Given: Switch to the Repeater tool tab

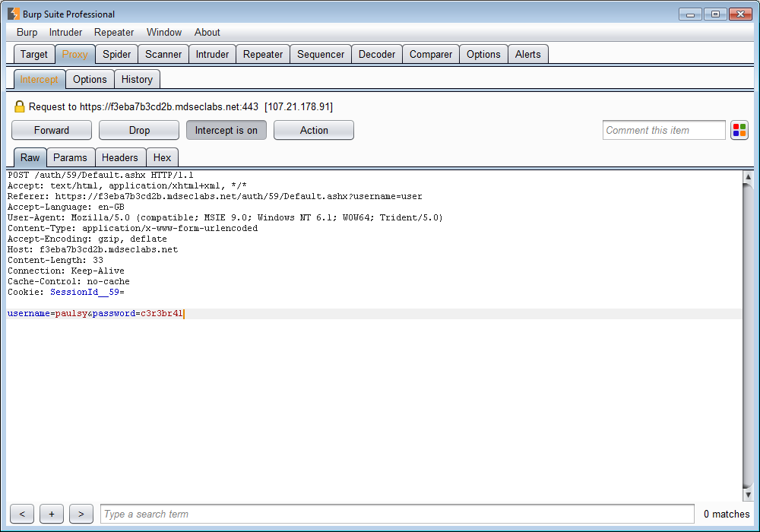Looking at the screenshot, I should pos(263,54).
